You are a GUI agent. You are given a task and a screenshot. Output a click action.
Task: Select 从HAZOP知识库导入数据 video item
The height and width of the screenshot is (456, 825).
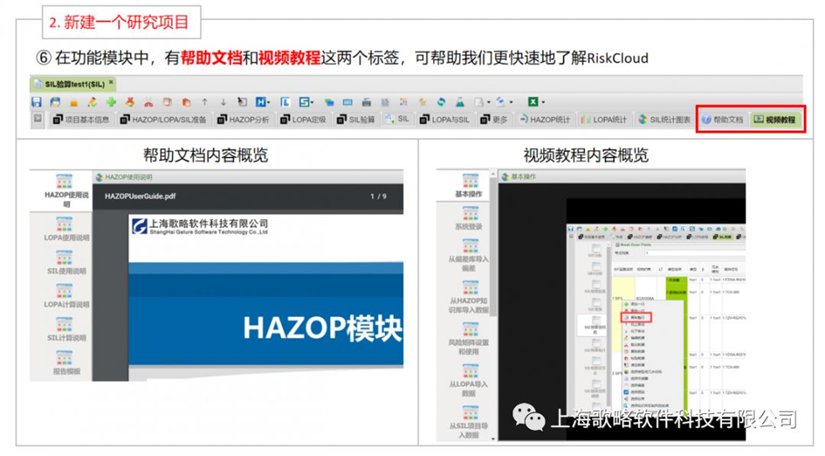point(468,297)
